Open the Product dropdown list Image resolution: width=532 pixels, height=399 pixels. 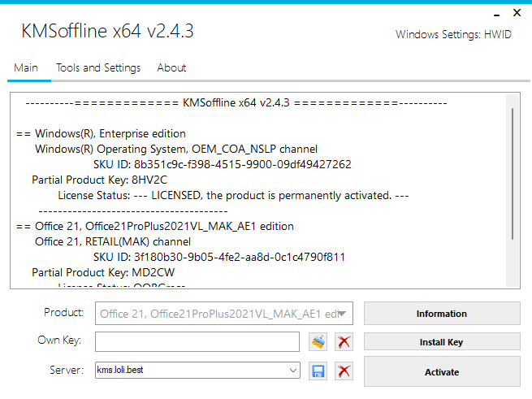[224, 314]
